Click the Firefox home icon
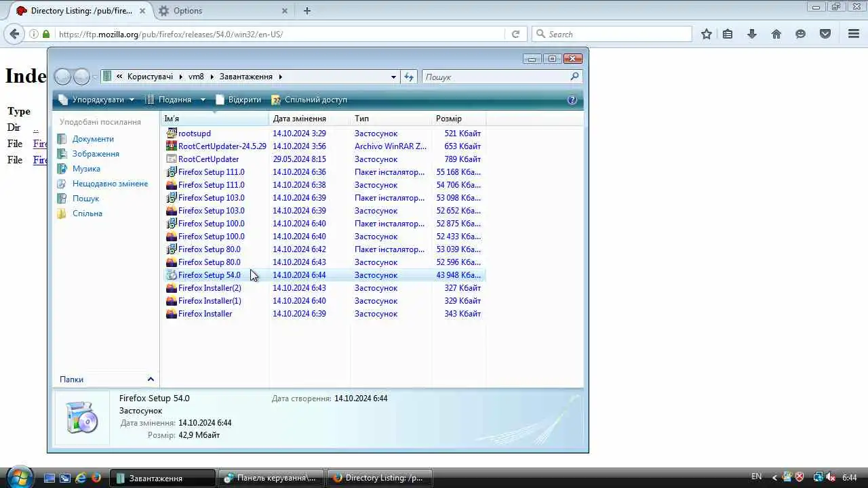 pyautogui.click(x=776, y=34)
